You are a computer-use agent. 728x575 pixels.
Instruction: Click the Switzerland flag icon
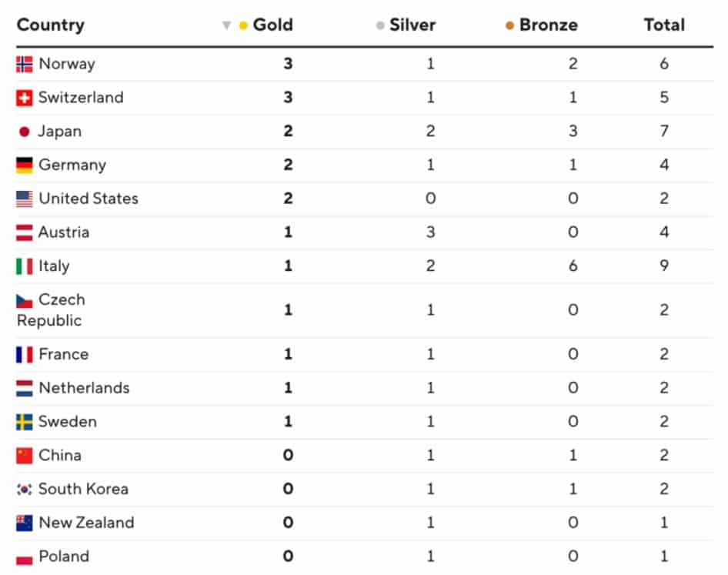(x=25, y=98)
